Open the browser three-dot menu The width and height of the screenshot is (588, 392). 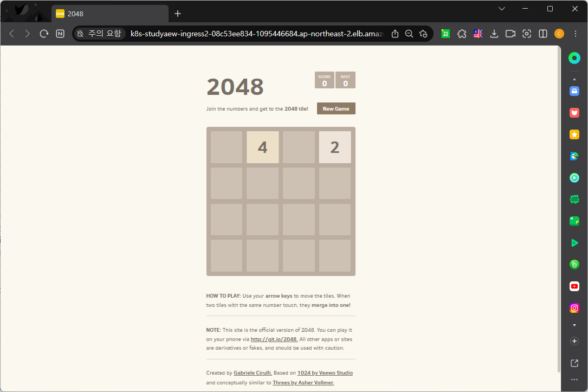click(x=575, y=34)
